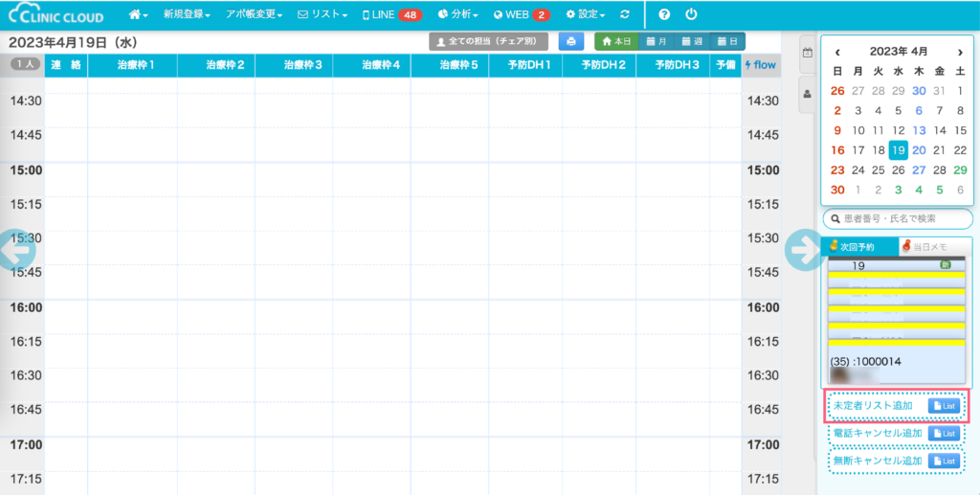
Task: Expand the アポ帳変更 dropdown menu
Action: [x=254, y=15]
